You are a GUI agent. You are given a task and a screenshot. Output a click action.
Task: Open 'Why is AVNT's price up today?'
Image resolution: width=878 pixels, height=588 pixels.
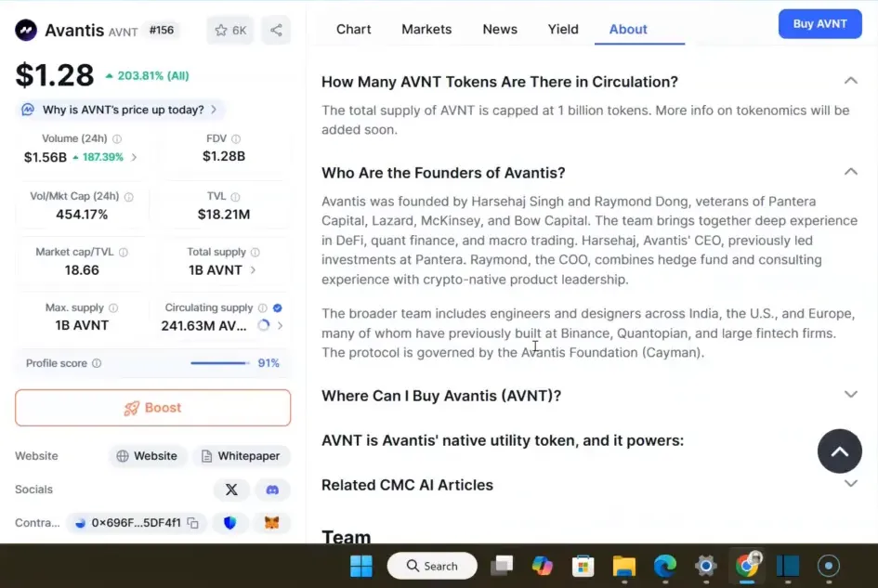(x=121, y=110)
